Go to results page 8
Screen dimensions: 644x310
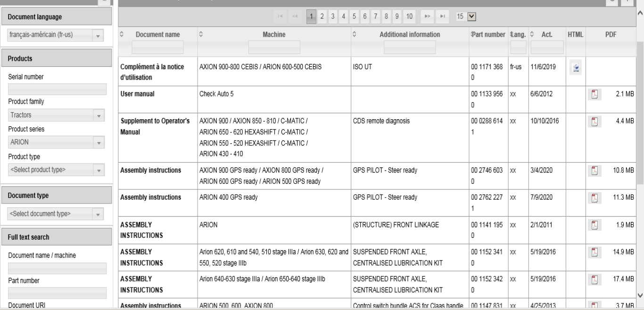coord(387,17)
